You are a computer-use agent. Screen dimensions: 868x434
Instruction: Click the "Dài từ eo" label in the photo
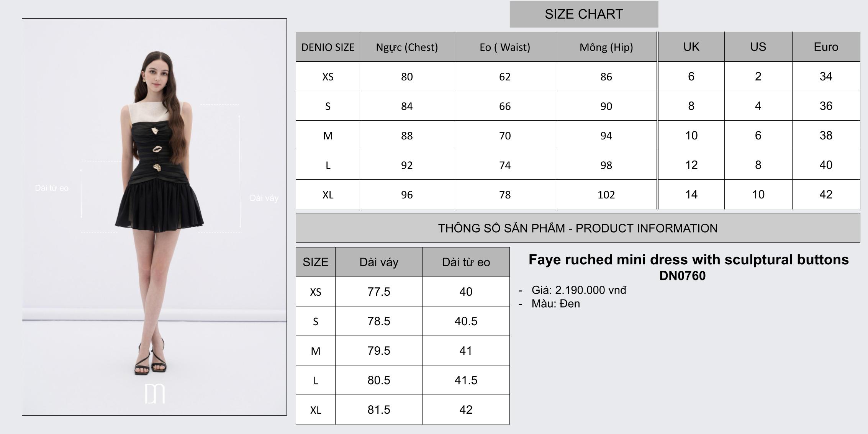coord(52,188)
